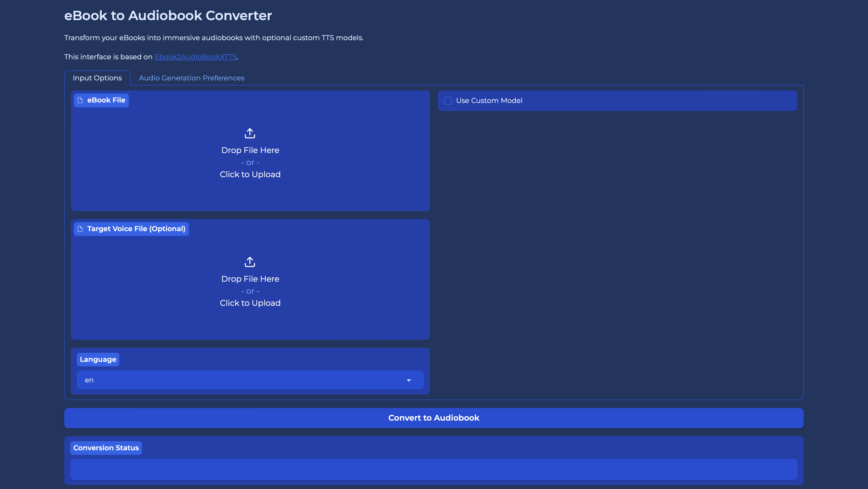This screenshot has width=868, height=489.
Task: Click 'Click to Upload' in eBook File box
Action: pos(250,174)
